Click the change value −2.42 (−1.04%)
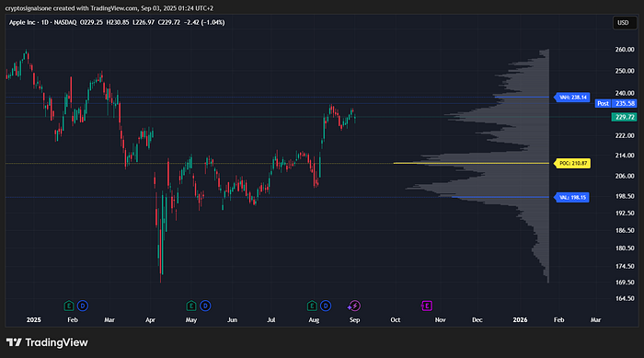Screen dimensions: 644x358 tap(204, 23)
